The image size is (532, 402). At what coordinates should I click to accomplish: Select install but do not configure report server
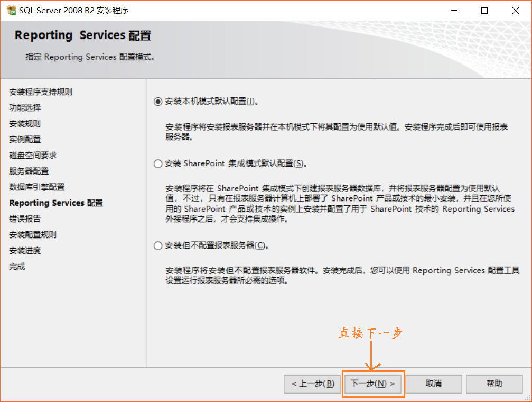point(158,245)
